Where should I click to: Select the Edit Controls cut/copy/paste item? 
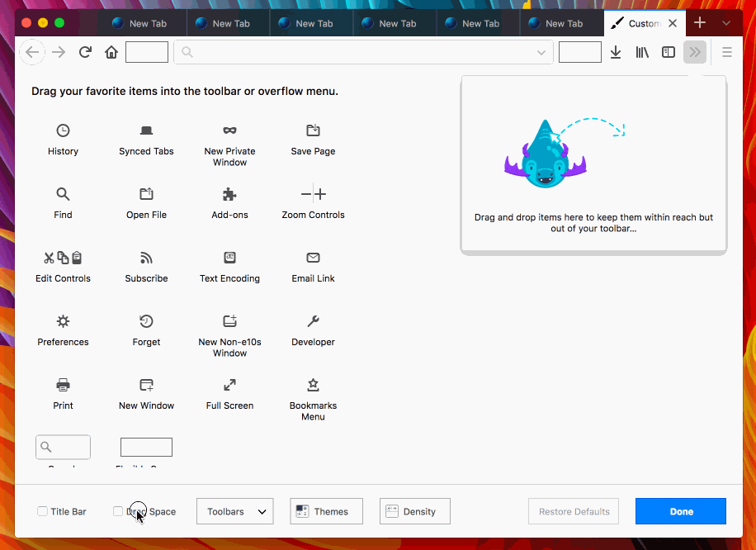click(x=64, y=267)
